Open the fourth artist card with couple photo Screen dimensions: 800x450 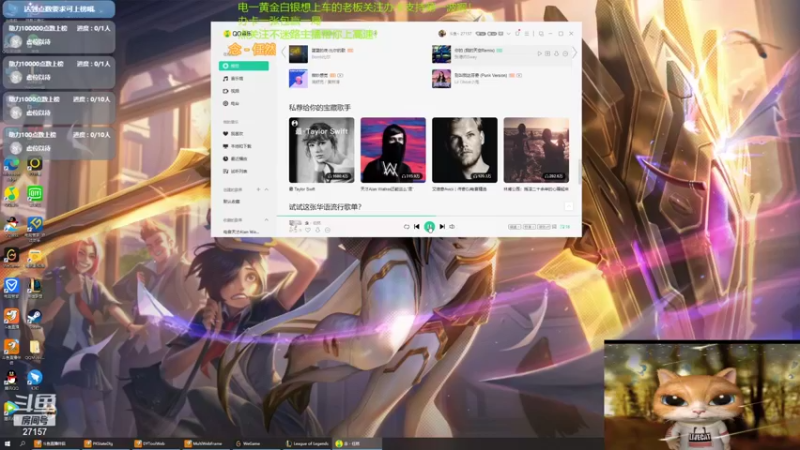[x=536, y=150]
